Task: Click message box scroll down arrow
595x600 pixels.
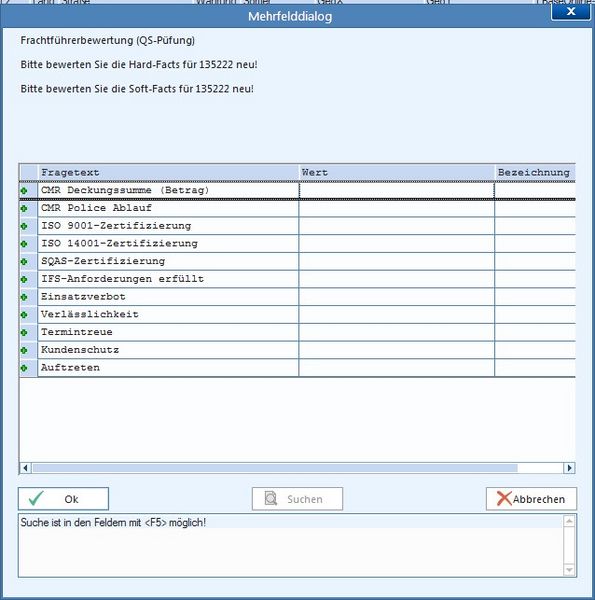Action: click(x=569, y=570)
